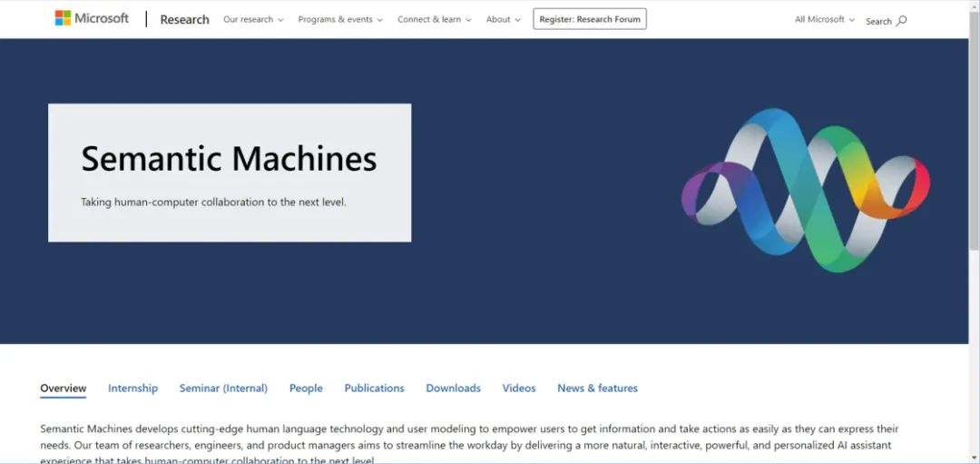Image resolution: width=980 pixels, height=464 pixels.
Task: Click the Semantic Machines ribbon logo image
Action: click(806, 190)
